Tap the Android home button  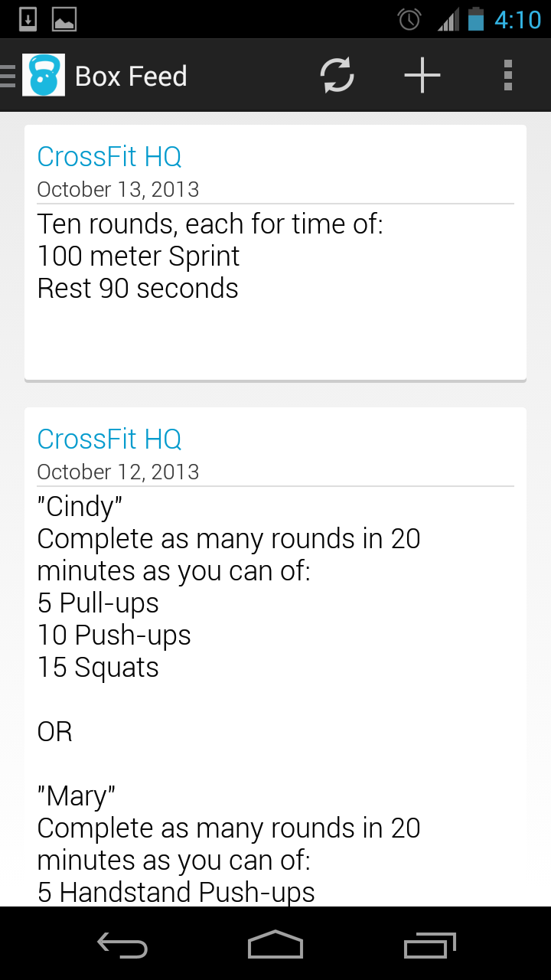275,945
